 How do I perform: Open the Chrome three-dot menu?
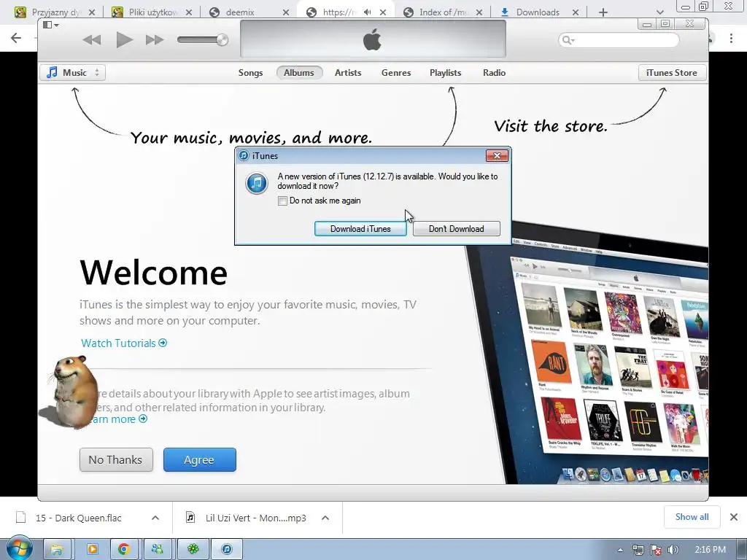coord(731,38)
